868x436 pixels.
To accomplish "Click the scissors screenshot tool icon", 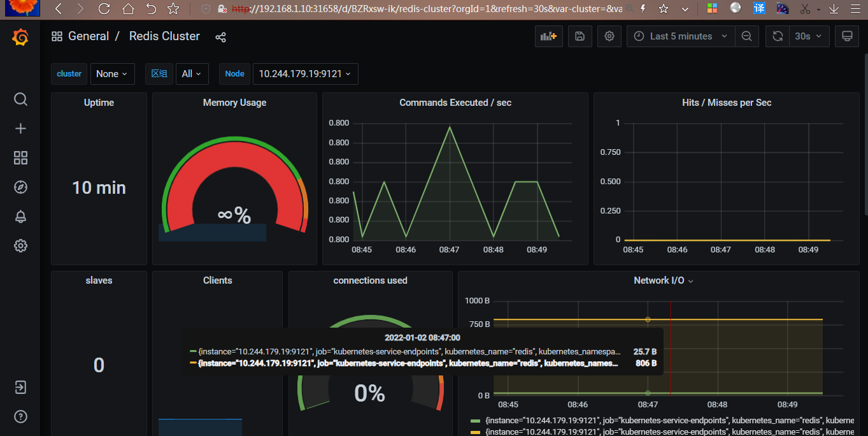I will 806,9.
